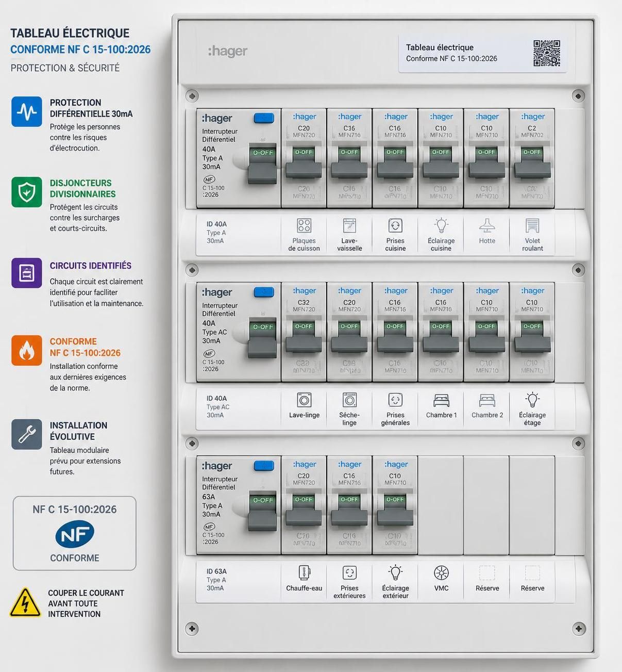Click the "Éclairage extérieur" circuit label
622x672 pixels.
coord(395,592)
